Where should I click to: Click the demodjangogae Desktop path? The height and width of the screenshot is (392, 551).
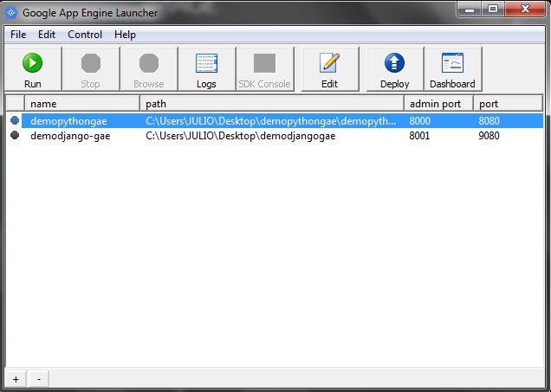point(241,136)
